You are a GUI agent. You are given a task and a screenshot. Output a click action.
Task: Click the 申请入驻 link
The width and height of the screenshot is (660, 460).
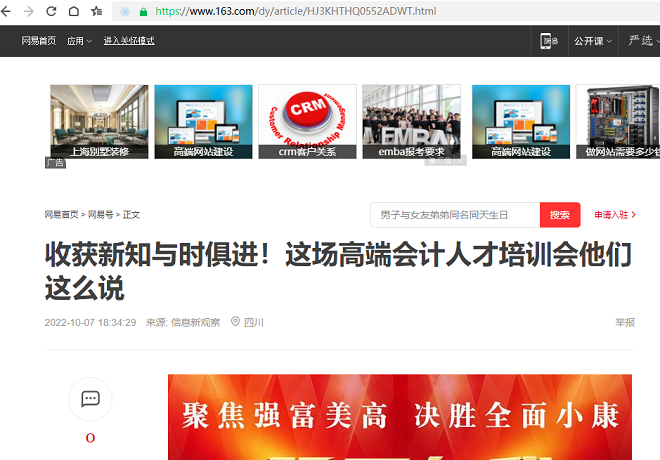coord(614,215)
